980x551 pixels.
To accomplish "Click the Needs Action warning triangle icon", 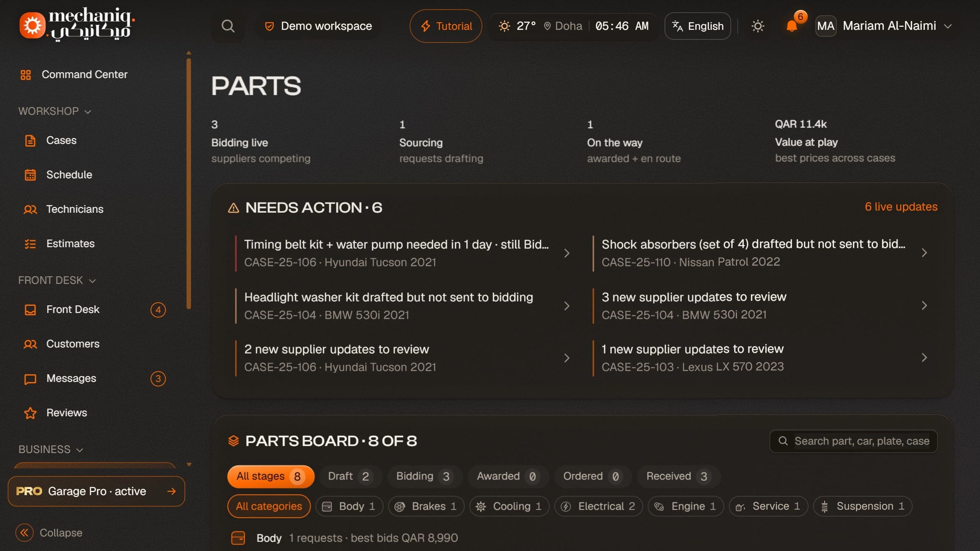I will point(234,208).
